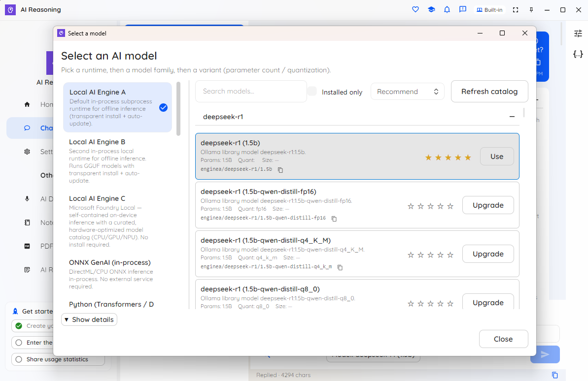588x381 pixels.
Task: Expand Show details disclosure
Action: point(89,319)
